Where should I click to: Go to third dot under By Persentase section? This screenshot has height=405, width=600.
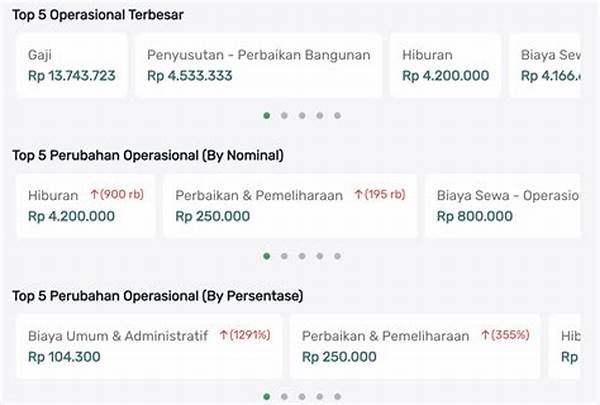point(302,397)
